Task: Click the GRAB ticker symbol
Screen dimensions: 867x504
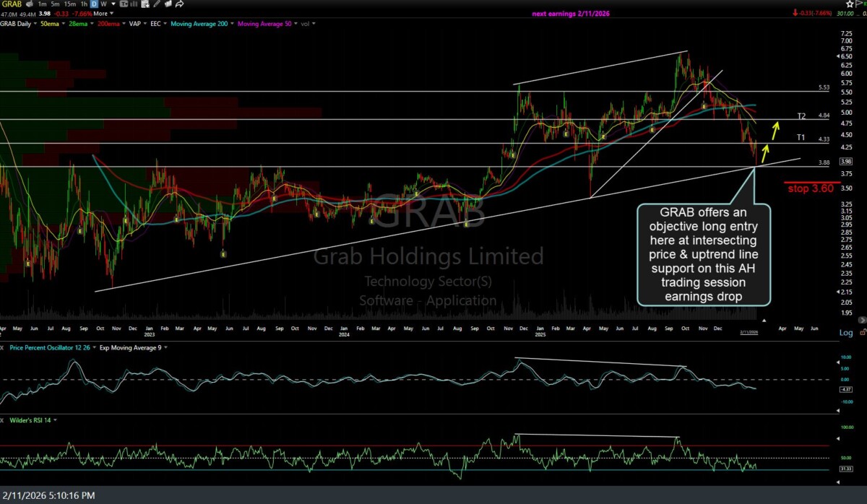Action: [x=10, y=4]
